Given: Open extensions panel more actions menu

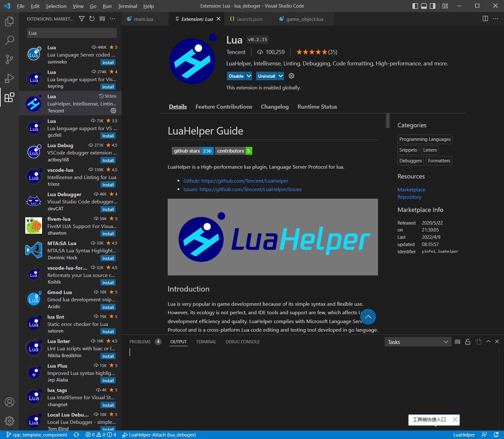Looking at the screenshot, I should pyautogui.click(x=112, y=19).
